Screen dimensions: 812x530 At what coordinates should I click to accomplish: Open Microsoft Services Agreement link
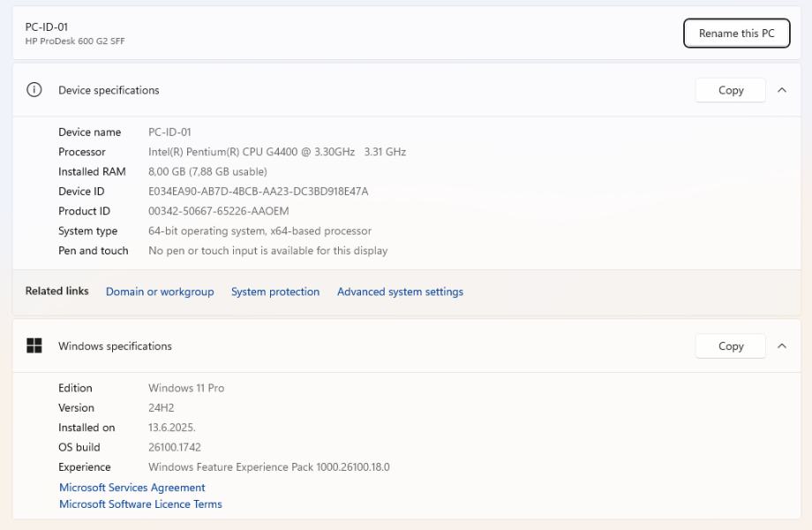coord(132,488)
